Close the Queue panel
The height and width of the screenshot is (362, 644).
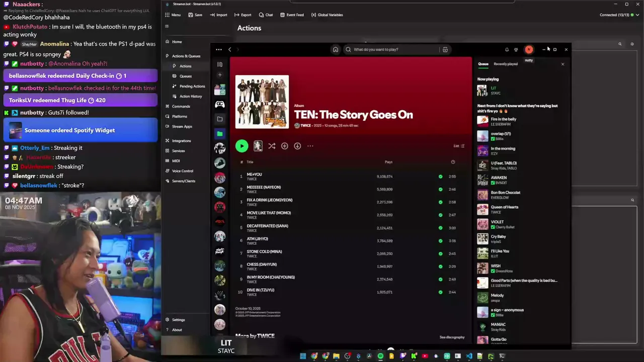tap(562, 64)
